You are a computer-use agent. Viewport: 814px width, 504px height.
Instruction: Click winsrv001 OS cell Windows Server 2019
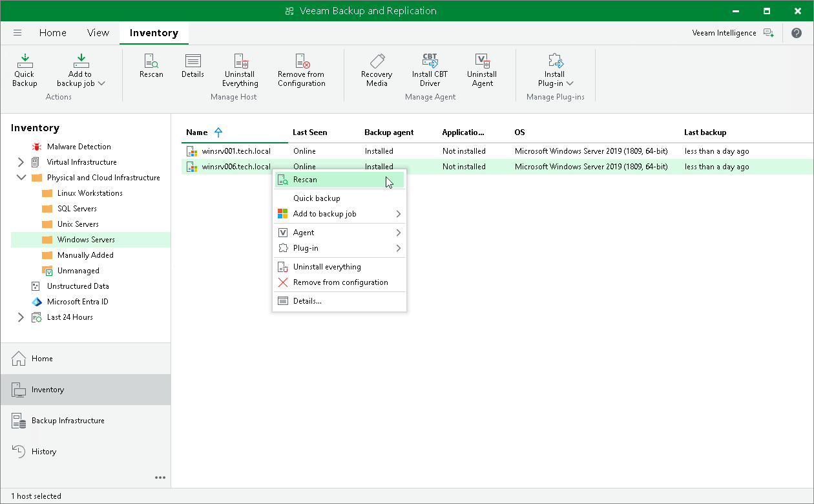[591, 151]
